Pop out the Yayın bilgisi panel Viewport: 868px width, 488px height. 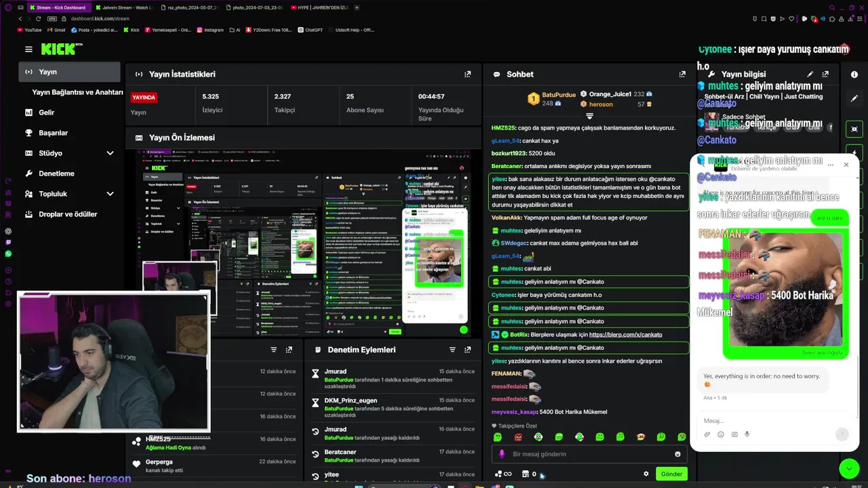(x=825, y=74)
